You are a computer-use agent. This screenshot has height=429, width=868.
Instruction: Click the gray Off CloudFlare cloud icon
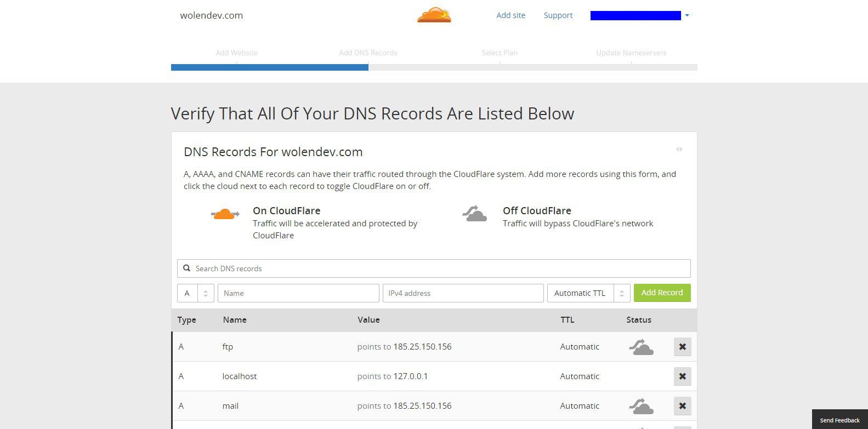475,214
